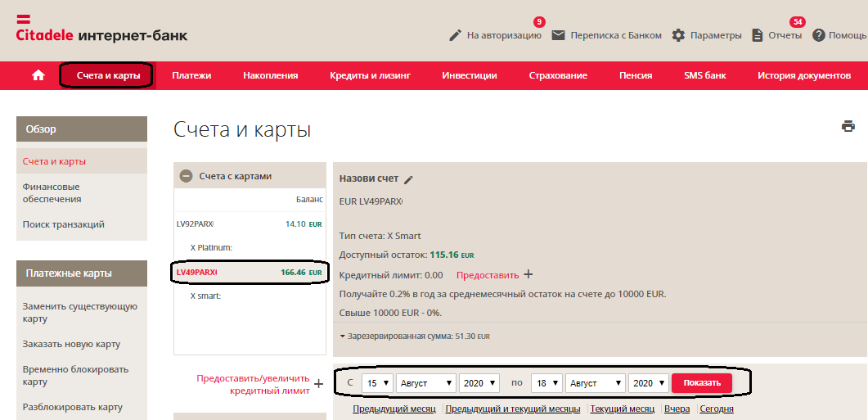Open end day dropdown showing 18

pos(547,383)
